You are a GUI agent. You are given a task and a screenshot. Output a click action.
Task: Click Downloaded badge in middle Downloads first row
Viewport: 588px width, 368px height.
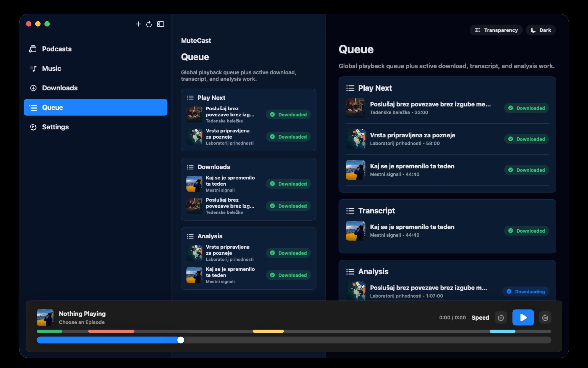click(x=288, y=184)
